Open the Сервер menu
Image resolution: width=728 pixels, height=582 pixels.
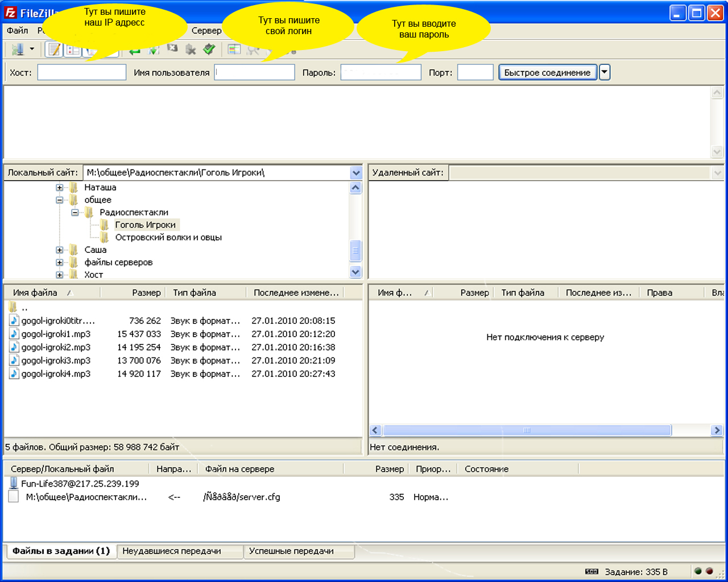(206, 31)
